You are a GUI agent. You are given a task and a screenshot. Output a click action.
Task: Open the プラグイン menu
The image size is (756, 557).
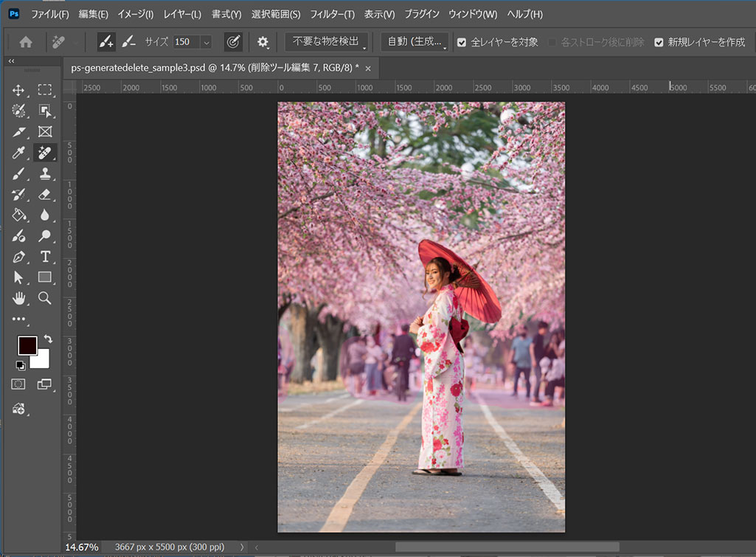pos(422,15)
